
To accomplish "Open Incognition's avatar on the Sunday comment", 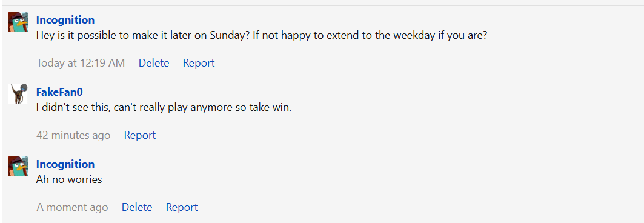I will pos(18,21).
